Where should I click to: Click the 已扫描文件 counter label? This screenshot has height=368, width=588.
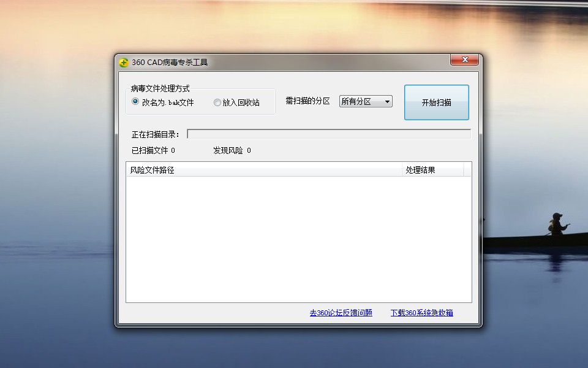pos(149,150)
